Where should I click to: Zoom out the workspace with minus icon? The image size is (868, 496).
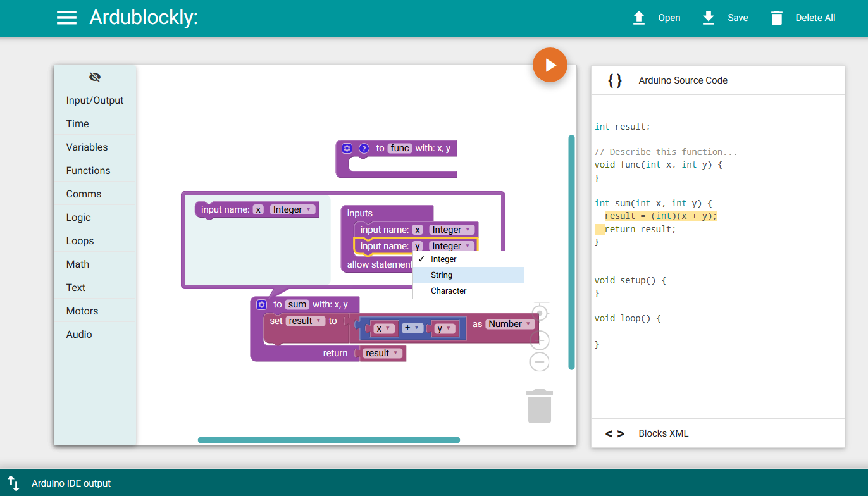tap(540, 362)
